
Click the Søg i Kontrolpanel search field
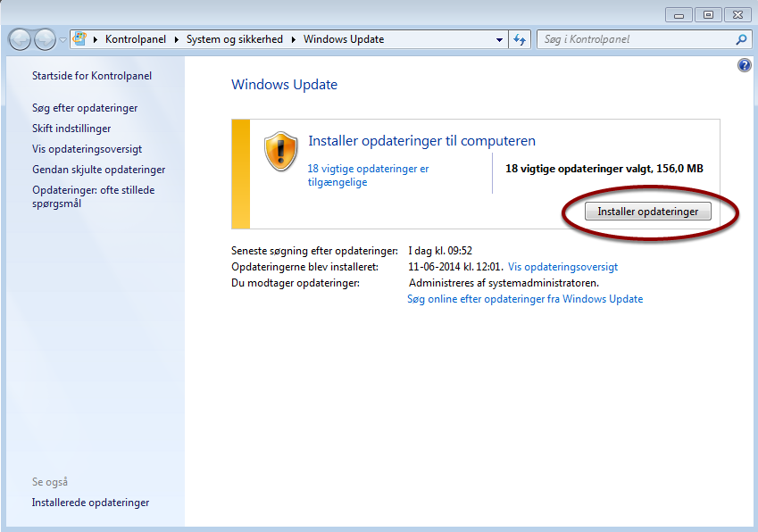(636, 39)
